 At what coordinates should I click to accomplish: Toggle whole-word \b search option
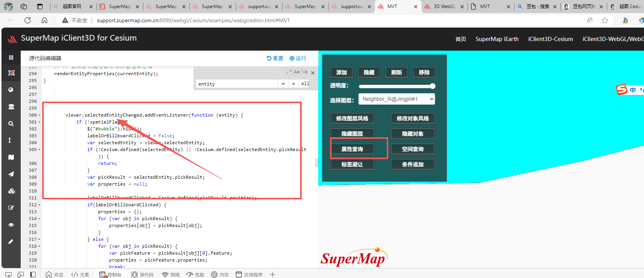tap(305, 72)
